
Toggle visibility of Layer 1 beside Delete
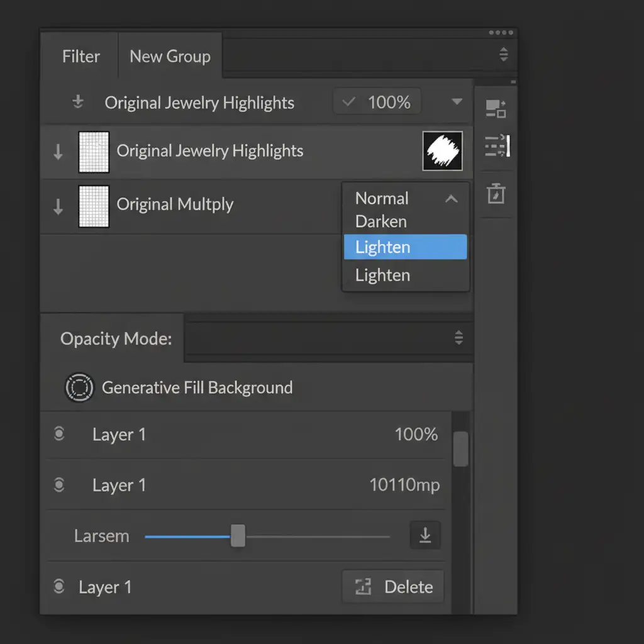pos(59,587)
